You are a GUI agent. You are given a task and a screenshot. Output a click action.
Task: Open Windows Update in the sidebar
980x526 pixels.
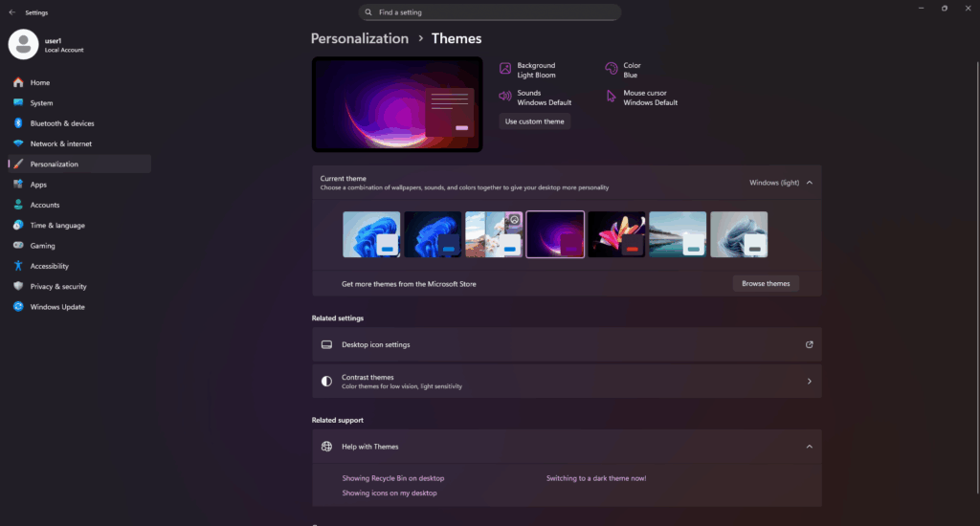pos(57,307)
